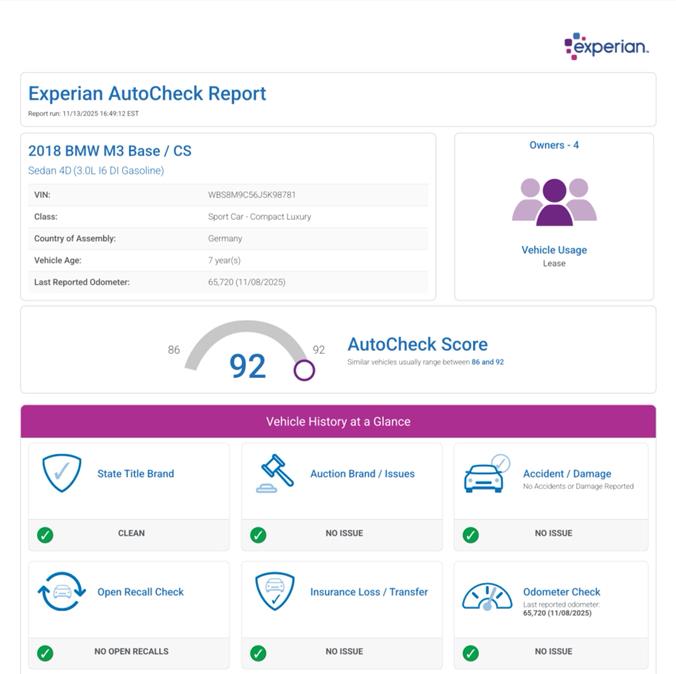The height and width of the screenshot is (674, 676).
Task: Click the Odometer Check gauge icon
Action: (x=486, y=597)
